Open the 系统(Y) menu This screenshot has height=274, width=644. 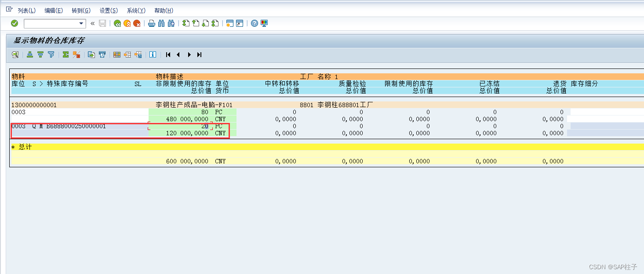(136, 11)
